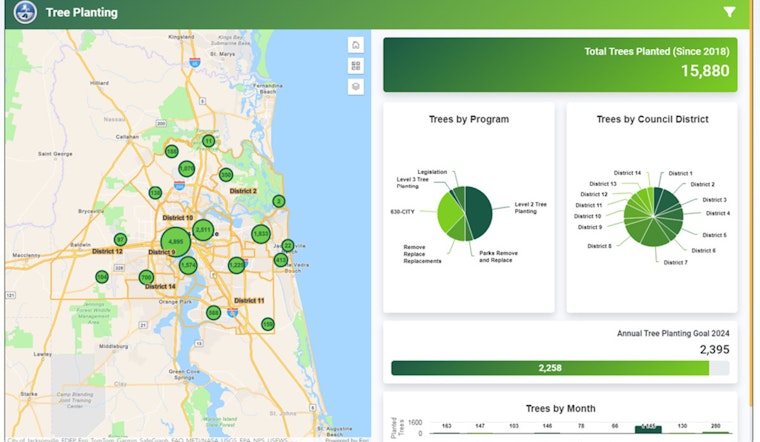
Task: Click the 147 monthly value in the bar chart
Action: coord(480,426)
